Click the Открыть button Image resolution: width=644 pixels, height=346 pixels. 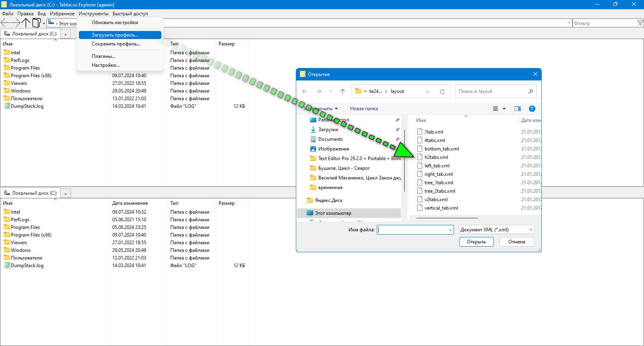click(x=476, y=242)
